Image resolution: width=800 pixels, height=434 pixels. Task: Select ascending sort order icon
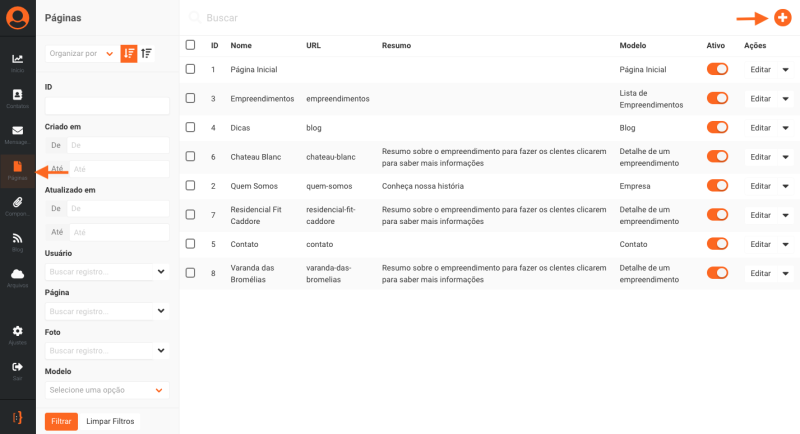click(x=147, y=53)
